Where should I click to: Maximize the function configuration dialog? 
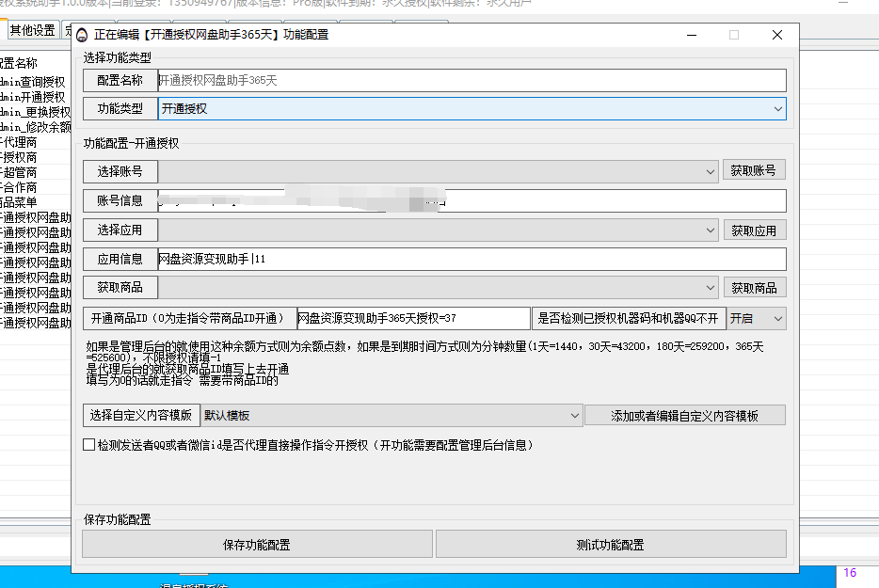coord(734,35)
